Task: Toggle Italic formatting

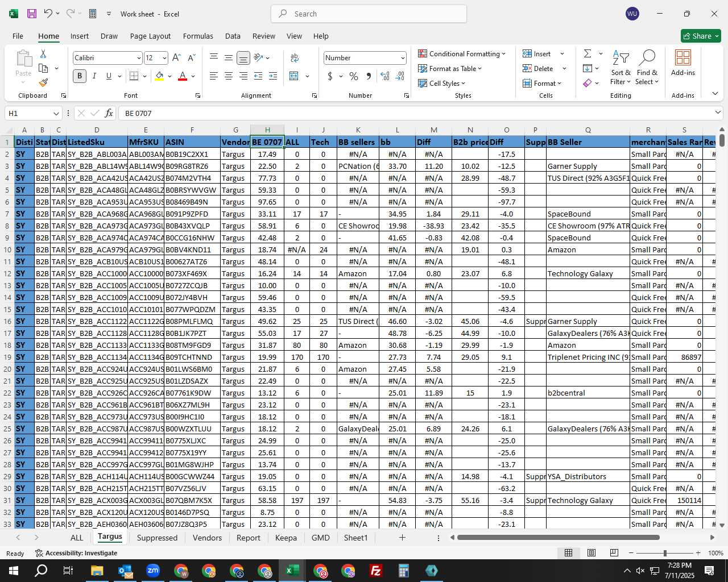Action: point(94,76)
